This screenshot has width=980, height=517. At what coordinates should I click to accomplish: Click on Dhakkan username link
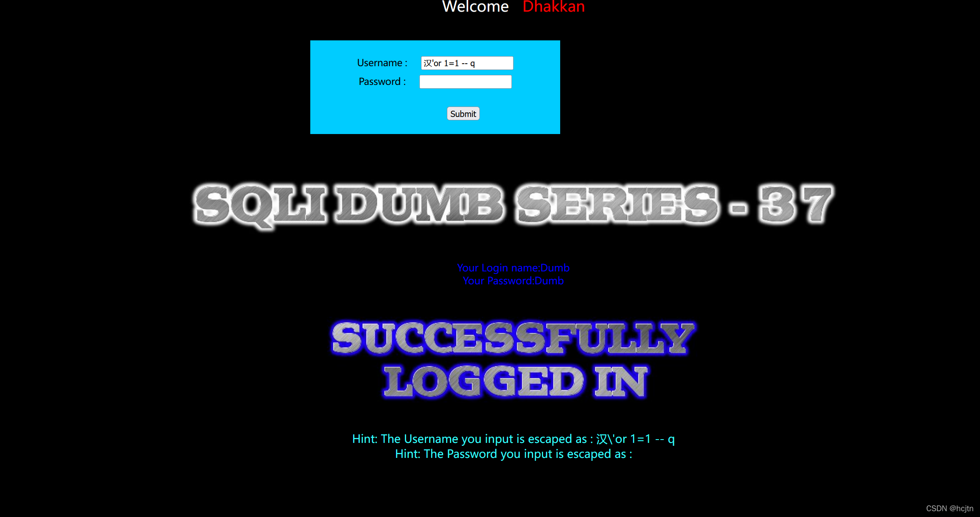point(554,7)
